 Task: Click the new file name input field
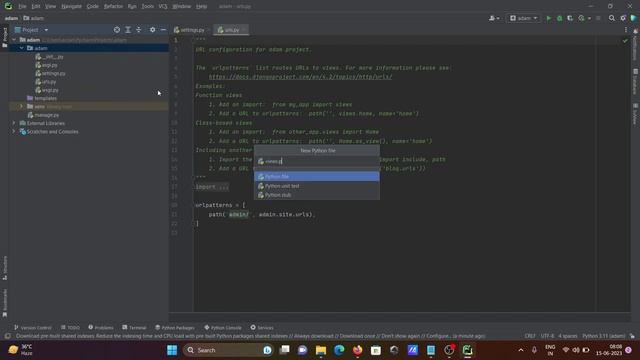[x=317, y=161]
